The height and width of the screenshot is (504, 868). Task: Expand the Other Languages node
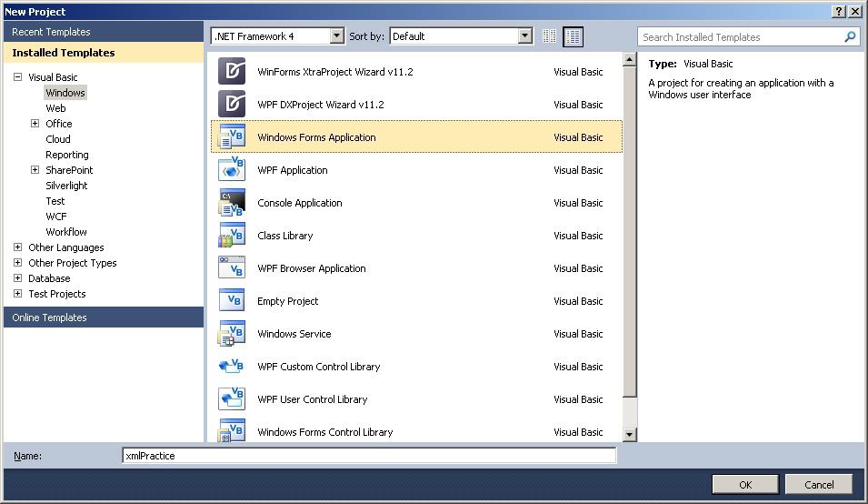tap(17, 247)
